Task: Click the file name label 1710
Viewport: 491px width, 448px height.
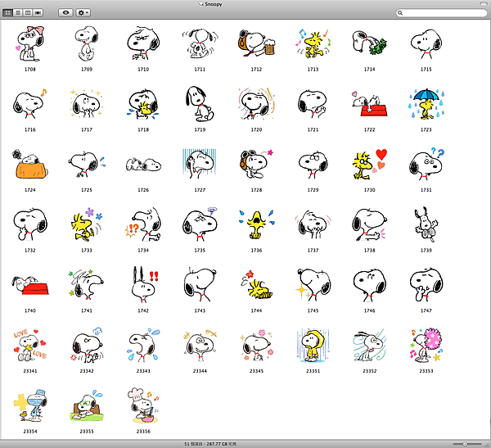Action: pyautogui.click(x=143, y=70)
